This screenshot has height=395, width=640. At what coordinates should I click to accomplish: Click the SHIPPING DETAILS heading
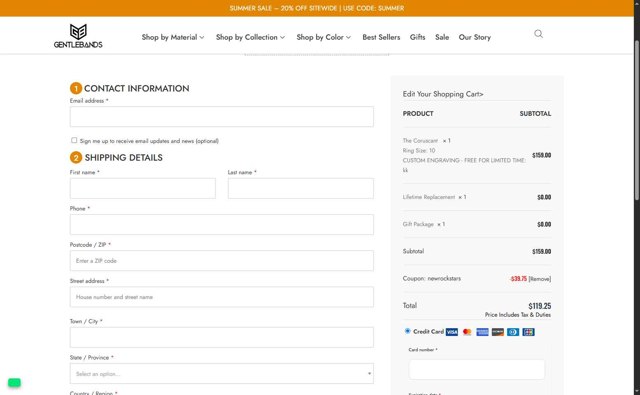(x=123, y=158)
